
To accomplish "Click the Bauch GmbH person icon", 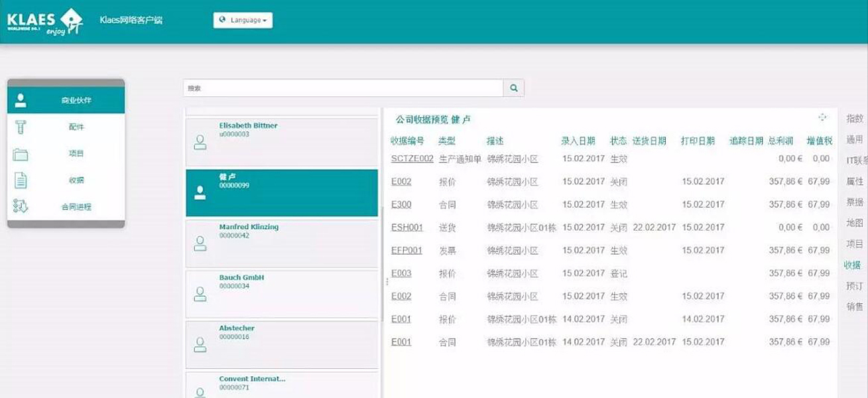I will pyautogui.click(x=200, y=294).
